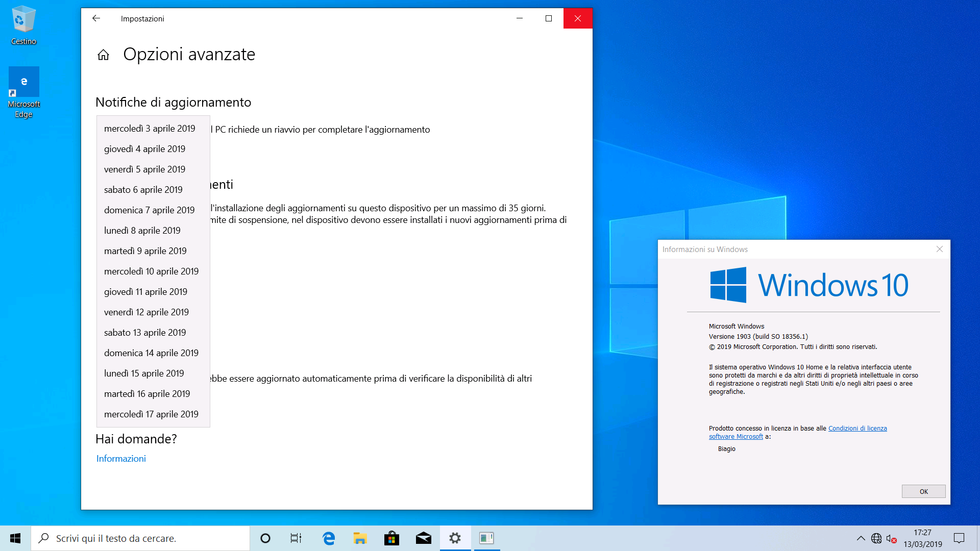
Task: Pick martedì 16 aprile 2019
Action: point(153,394)
